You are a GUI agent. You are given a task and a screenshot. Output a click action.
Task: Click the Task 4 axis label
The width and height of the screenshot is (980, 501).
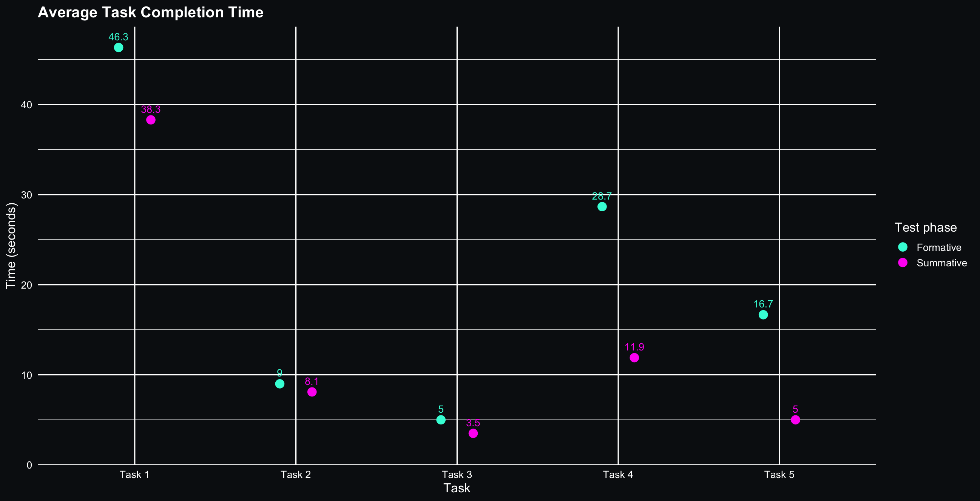[x=618, y=474]
